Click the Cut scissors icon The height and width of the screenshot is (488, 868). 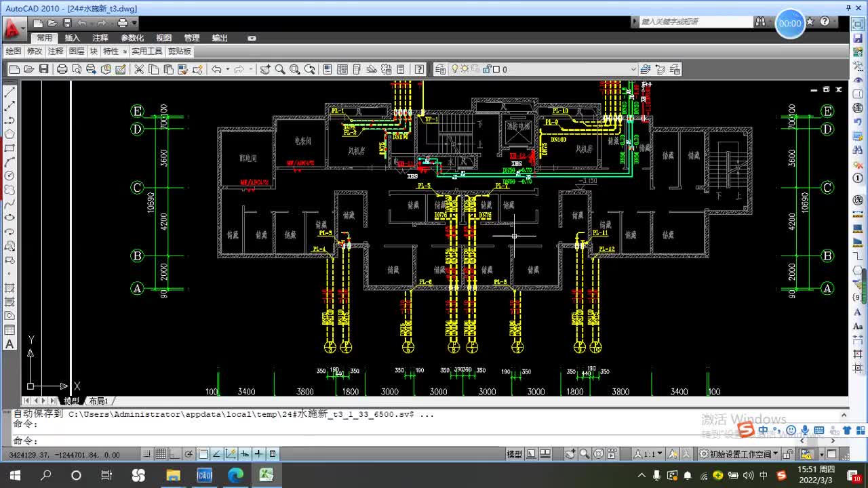[139, 69]
